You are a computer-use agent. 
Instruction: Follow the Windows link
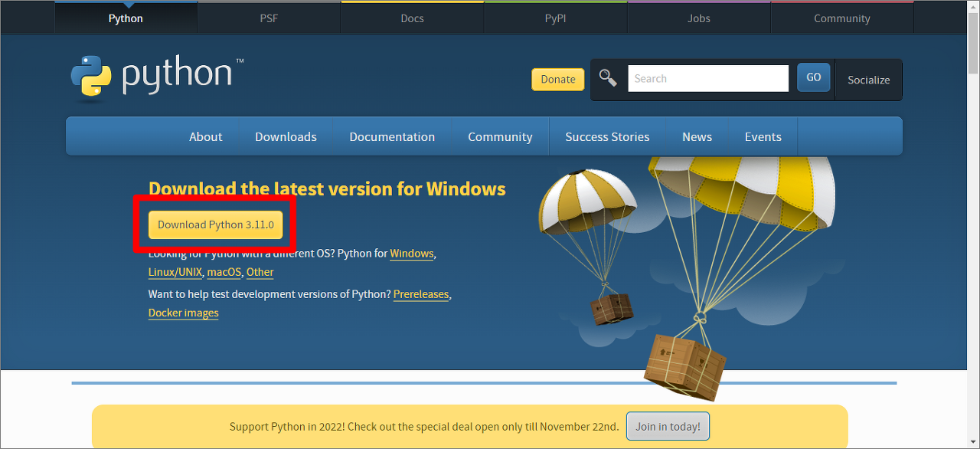point(412,253)
